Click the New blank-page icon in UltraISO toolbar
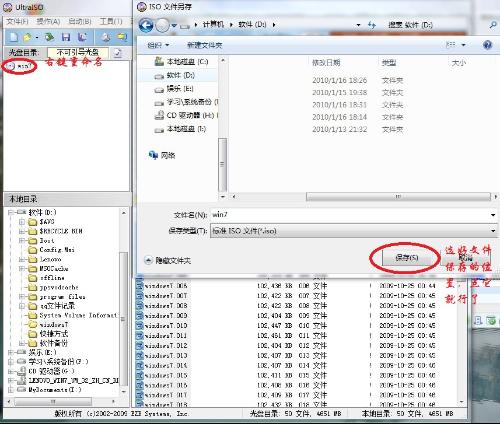This screenshot has height=424, width=500. (x=13, y=37)
